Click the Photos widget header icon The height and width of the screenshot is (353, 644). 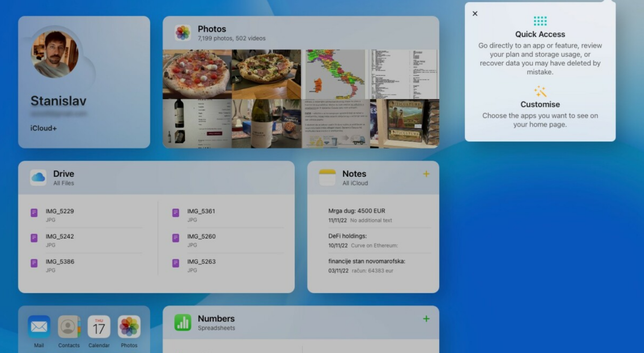coord(183,33)
